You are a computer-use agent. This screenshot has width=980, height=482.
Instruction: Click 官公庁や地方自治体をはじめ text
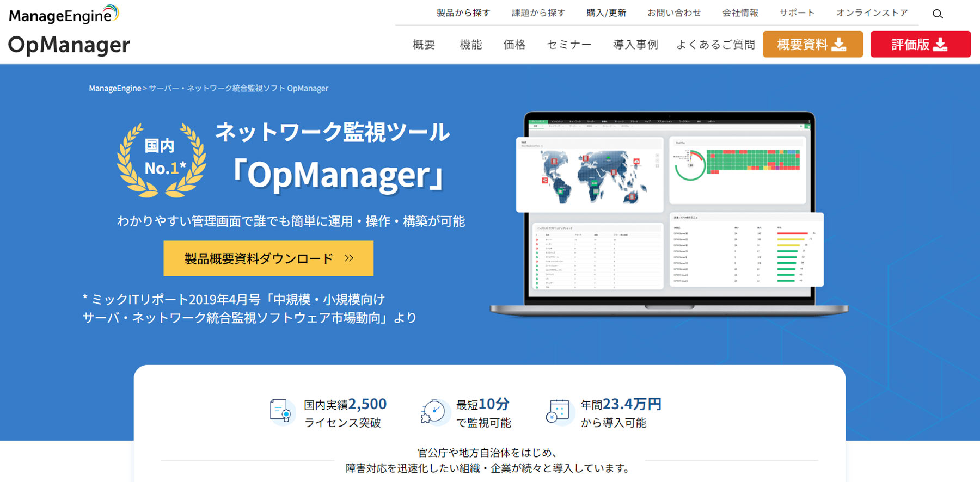click(x=487, y=453)
